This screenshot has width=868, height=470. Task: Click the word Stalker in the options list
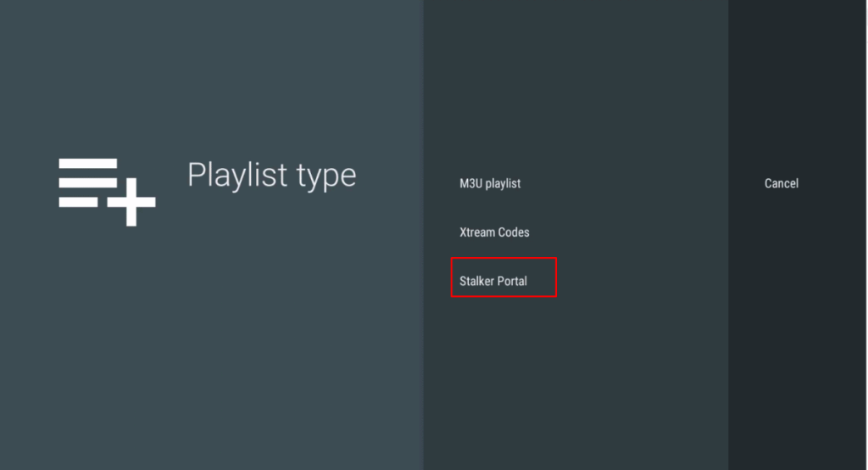tap(476, 281)
